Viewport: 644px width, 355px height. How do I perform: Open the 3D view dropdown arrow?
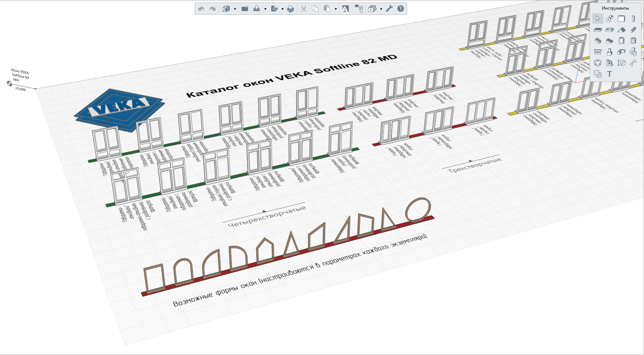click(235, 9)
